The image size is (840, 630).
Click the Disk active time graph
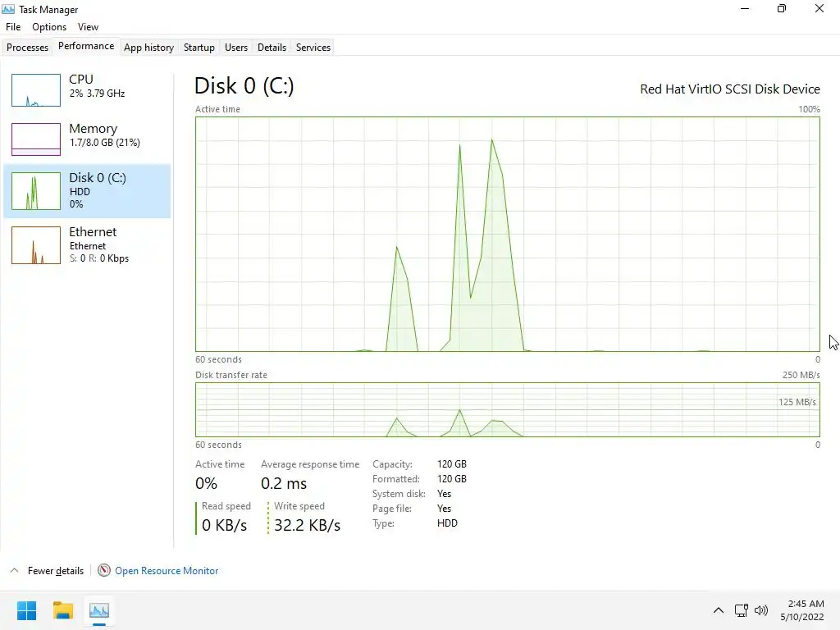click(x=507, y=234)
